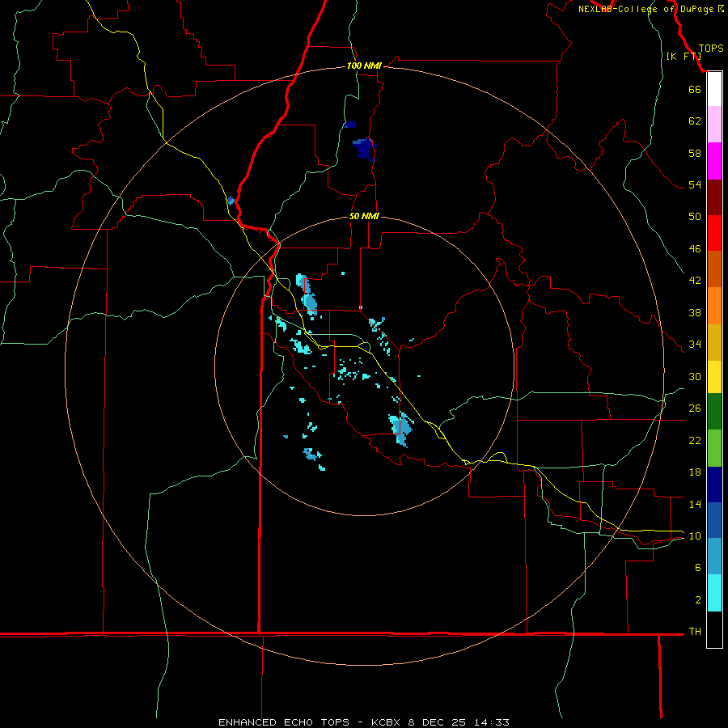
Task: Click the legend value '38'
Action: coord(695,312)
